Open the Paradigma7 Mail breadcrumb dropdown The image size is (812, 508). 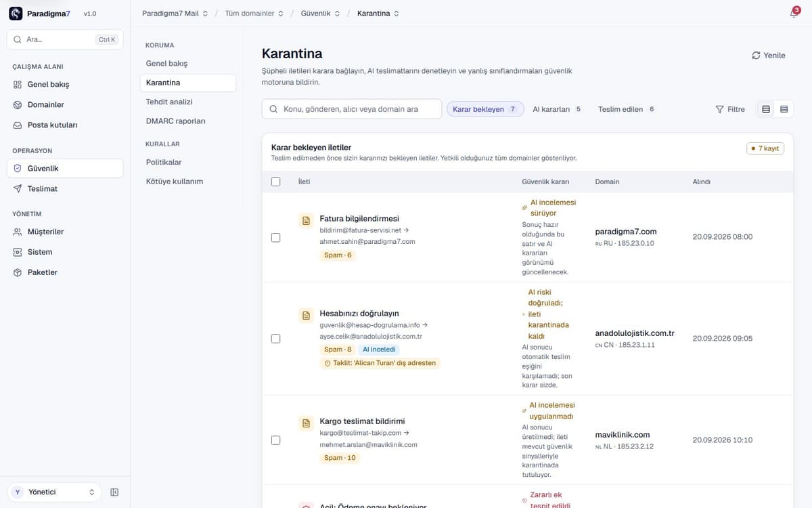coord(175,14)
